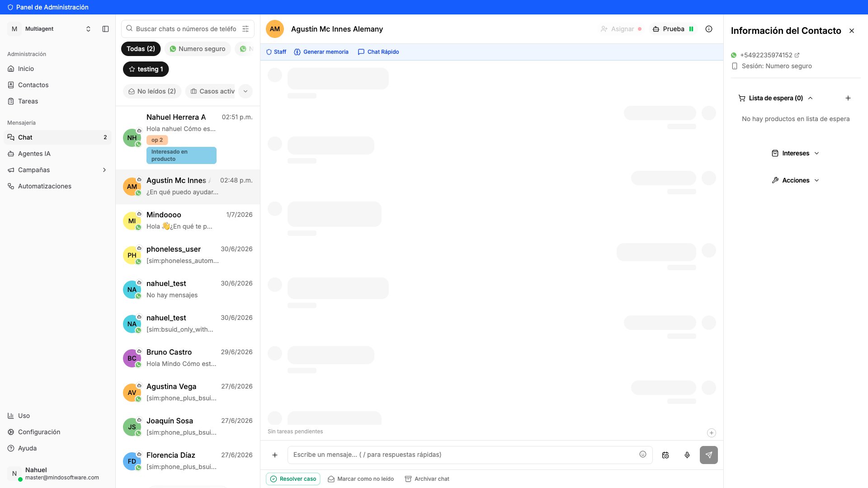
Task: Select Todas (2) tab
Action: 141,49
